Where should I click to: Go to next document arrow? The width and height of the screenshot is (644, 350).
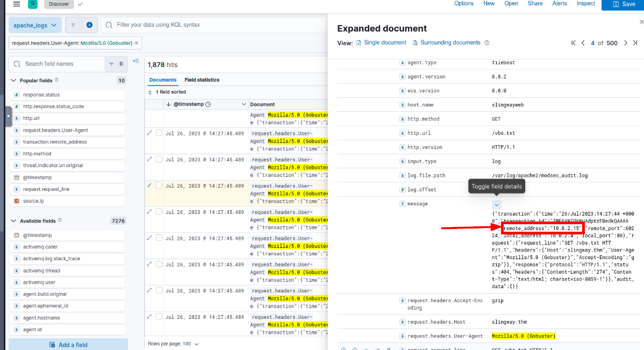click(625, 43)
